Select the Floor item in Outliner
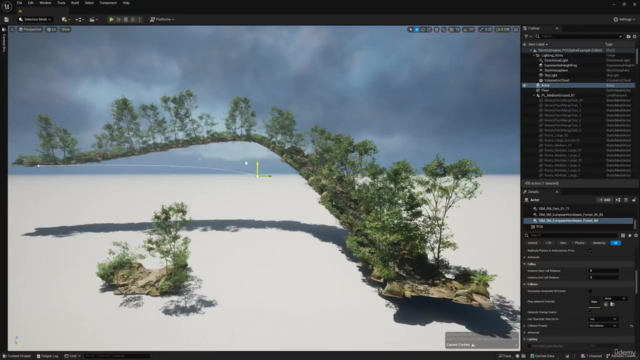Screen dimensions: 640x360 (x=545, y=90)
